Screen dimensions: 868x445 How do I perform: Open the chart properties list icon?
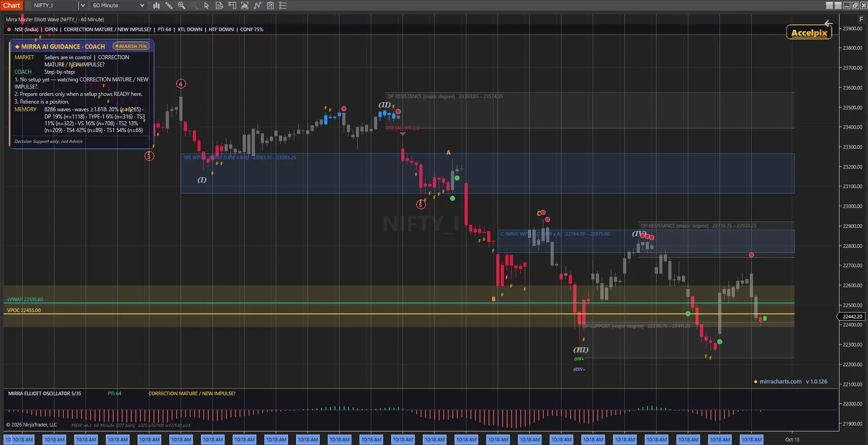[x=283, y=5]
